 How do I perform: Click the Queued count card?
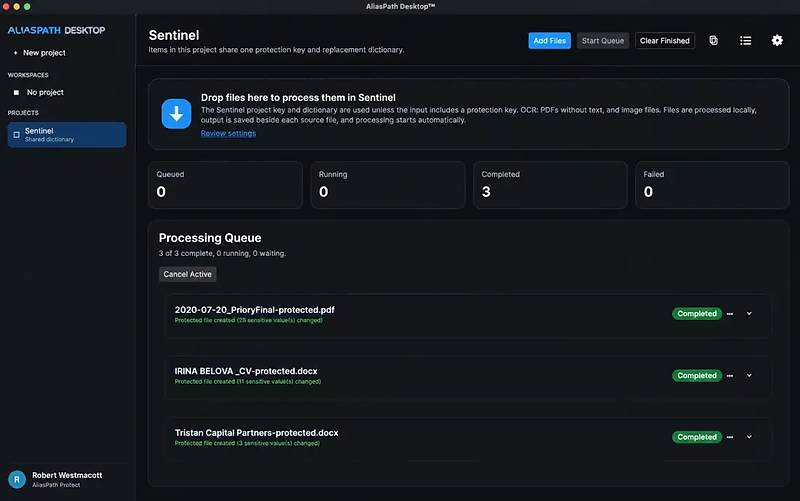click(x=225, y=185)
